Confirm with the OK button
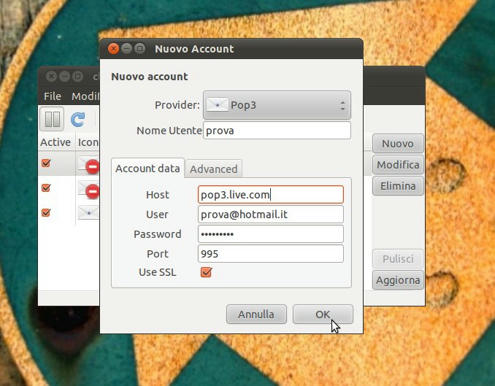Image resolution: width=495 pixels, height=386 pixels. pos(323,314)
